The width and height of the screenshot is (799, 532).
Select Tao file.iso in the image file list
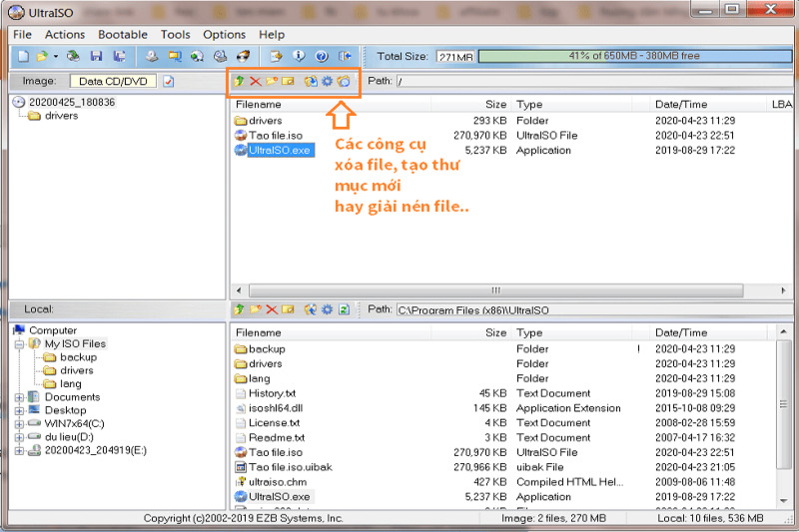coord(275,136)
